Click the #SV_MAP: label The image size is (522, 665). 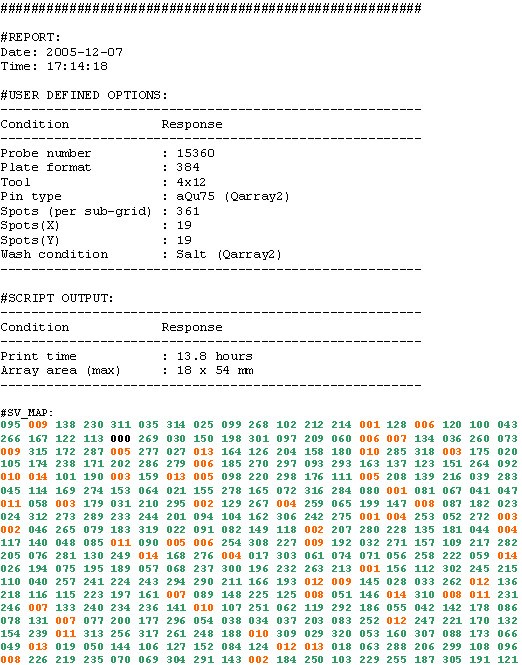[27, 413]
